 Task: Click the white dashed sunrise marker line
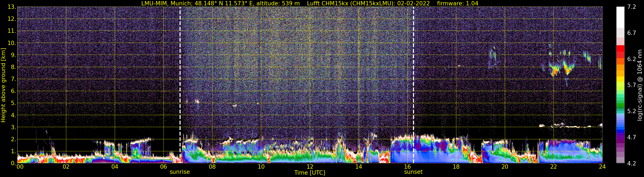180,85
